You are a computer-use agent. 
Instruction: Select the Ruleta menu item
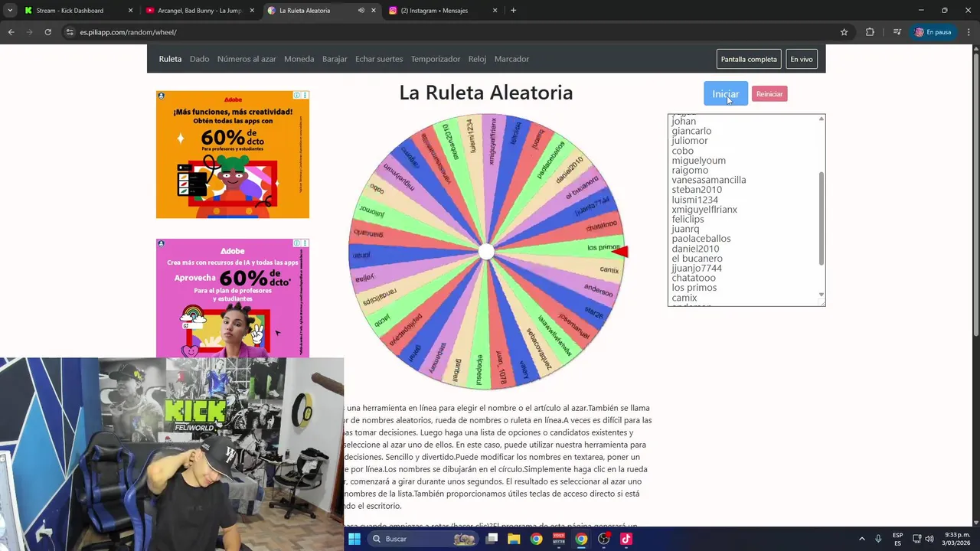[x=170, y=59]
